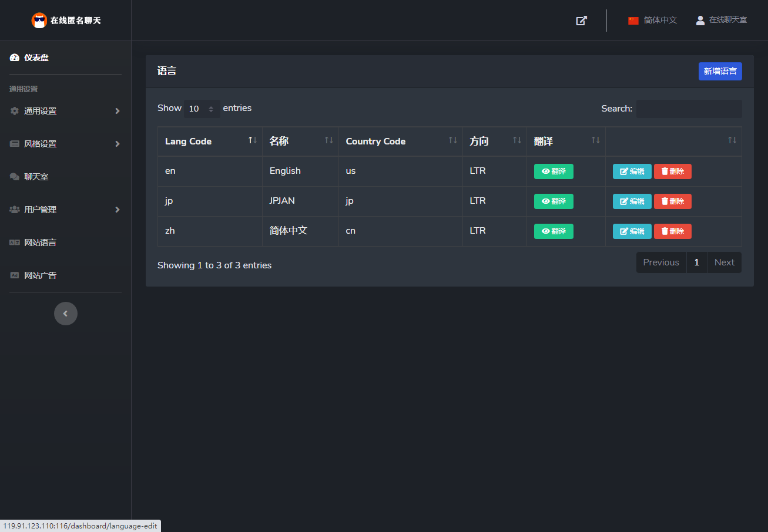
Task: Delete the JPJAN language entry
Action: click(x=672, y=201)
